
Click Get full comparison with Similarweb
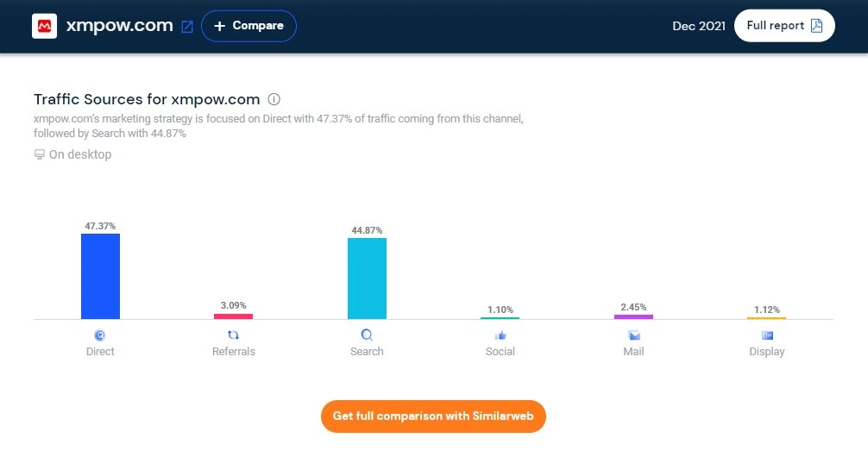click(x=433, y=416)
